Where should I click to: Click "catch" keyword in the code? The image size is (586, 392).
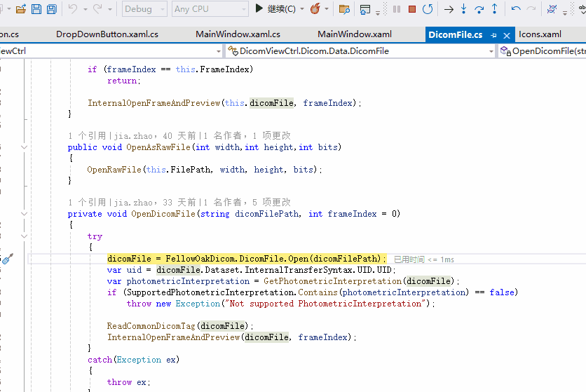click(x=100, y=360)
